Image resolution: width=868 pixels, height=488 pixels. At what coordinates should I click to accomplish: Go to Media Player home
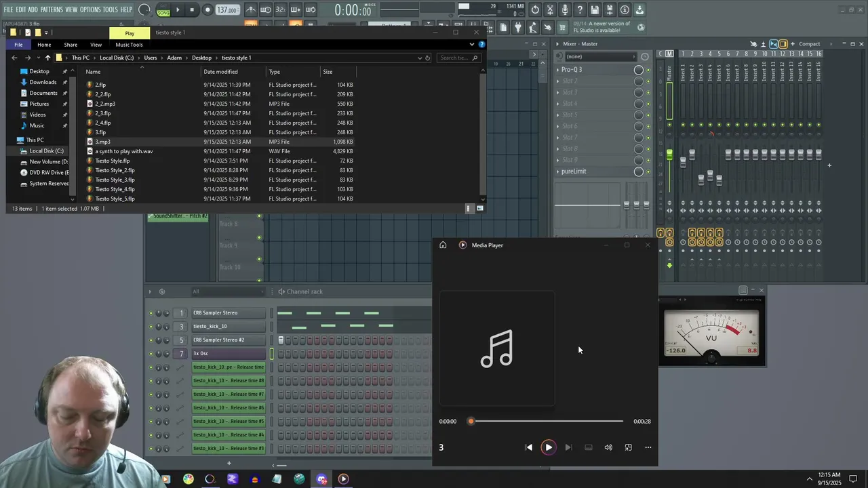[443, 245]
